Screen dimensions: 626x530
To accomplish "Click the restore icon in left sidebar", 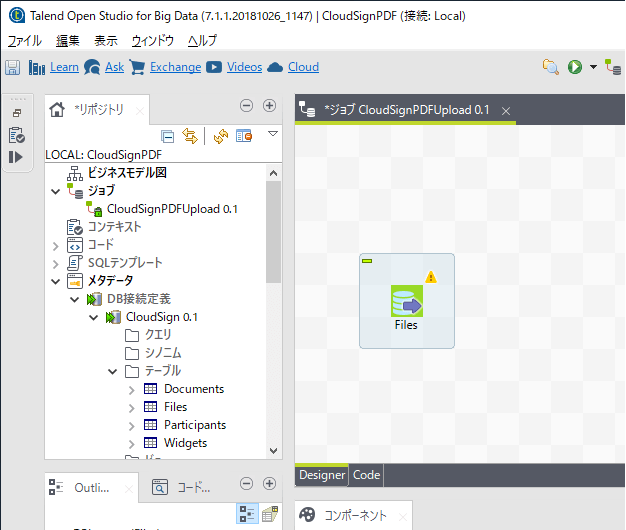I will (17, 113).
